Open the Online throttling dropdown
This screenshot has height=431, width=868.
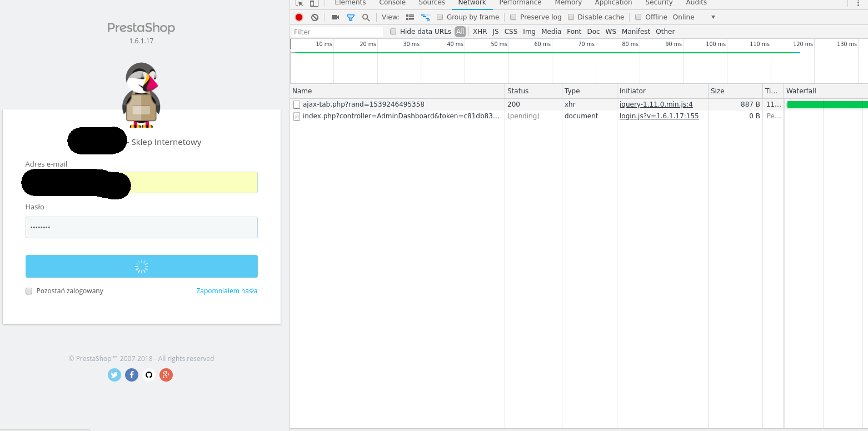coord(694,17)
